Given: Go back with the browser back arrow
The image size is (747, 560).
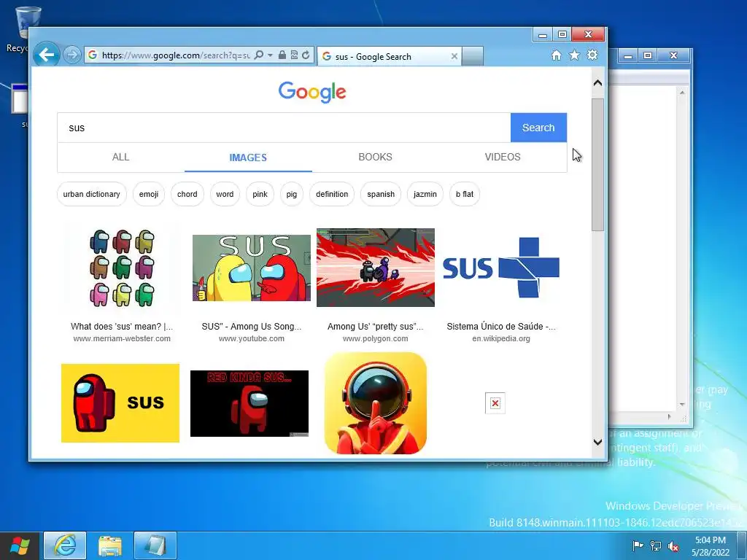Looking at the screenshot, I should click(x=47, y=55).
